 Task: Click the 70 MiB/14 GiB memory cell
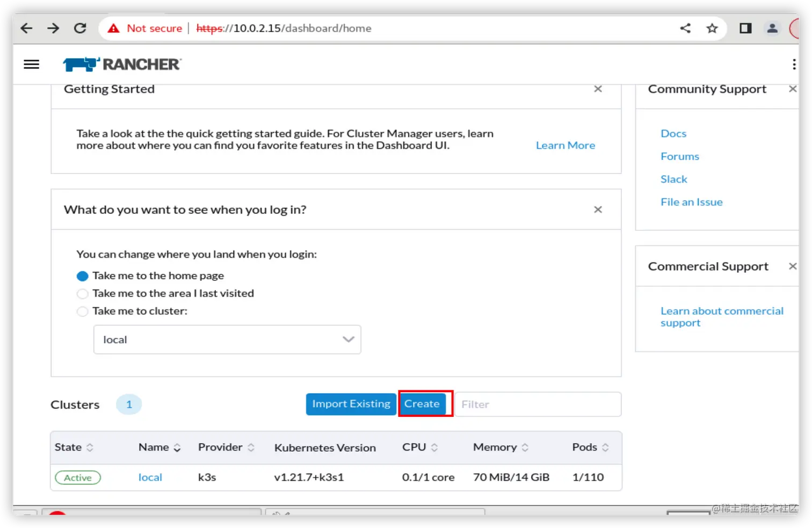coord(511,478)
